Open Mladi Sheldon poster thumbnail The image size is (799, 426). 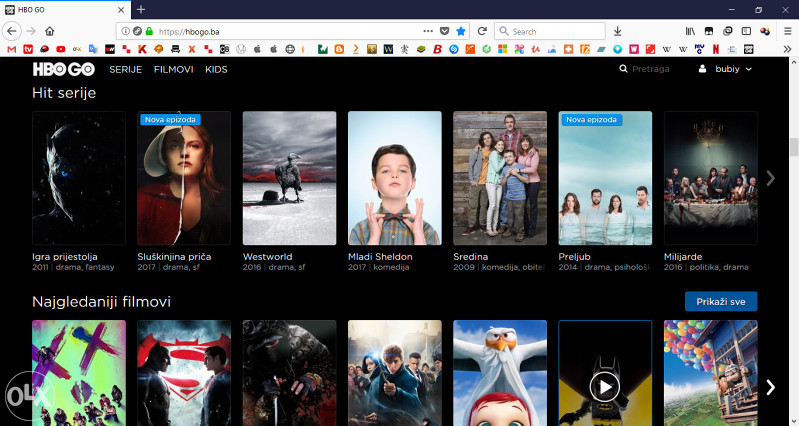pyautogui.click(x=394, y=178)
